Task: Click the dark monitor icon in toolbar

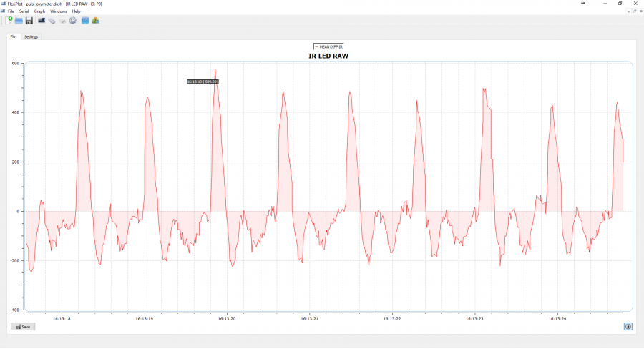Action: click(x=42, y=20)
